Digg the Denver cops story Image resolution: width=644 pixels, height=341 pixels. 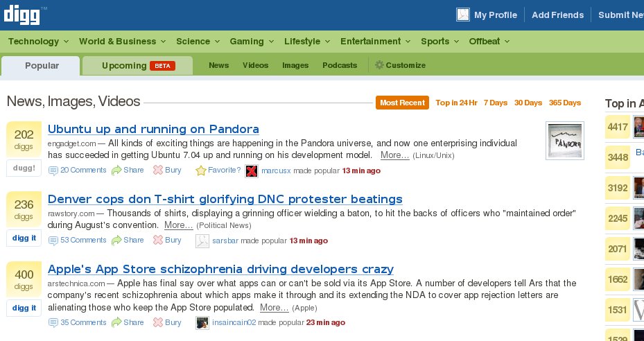click(24, 238)
